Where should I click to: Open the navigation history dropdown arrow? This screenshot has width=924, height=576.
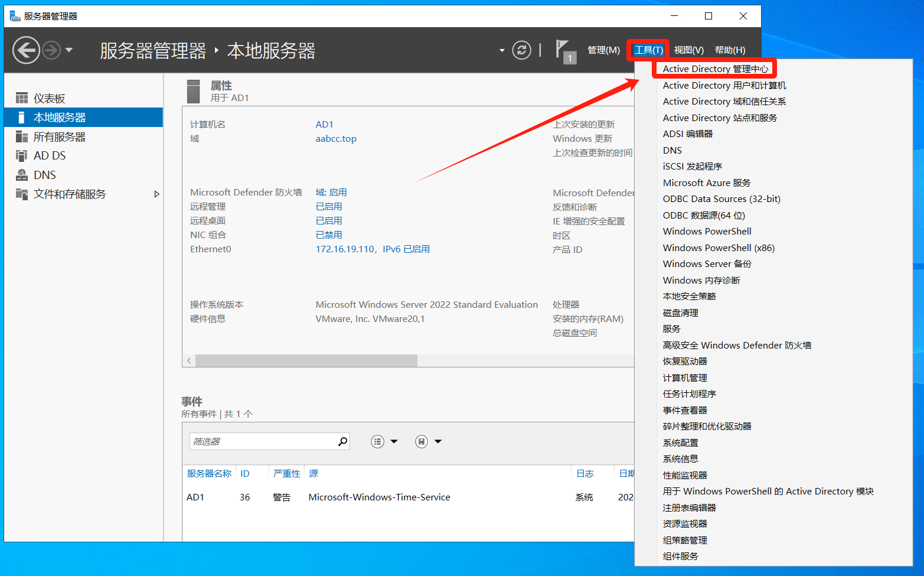(69, 50)
